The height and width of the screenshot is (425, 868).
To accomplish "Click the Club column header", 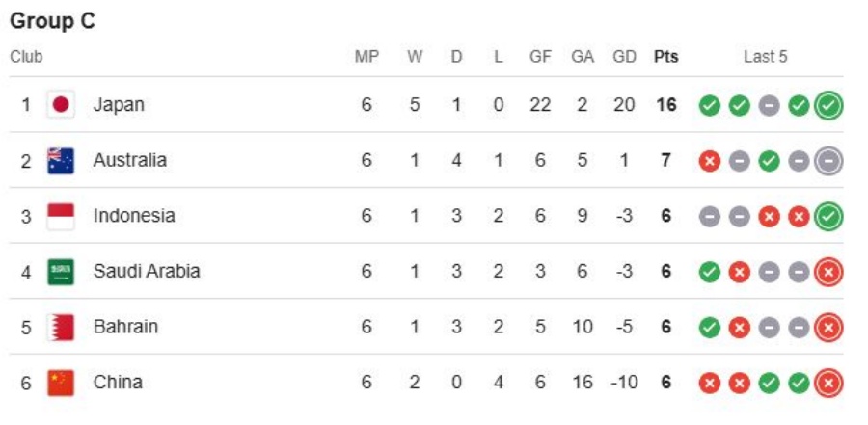I will tap(26, 57).
